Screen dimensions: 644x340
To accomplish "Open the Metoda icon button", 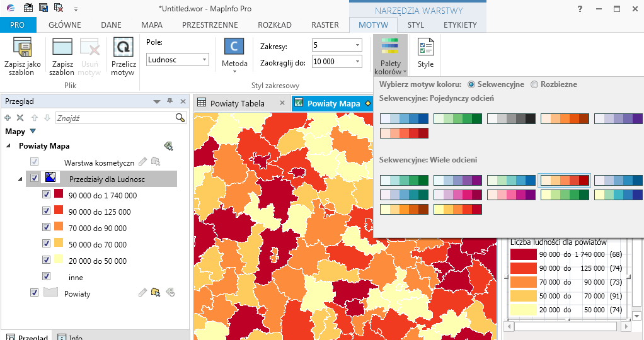I will click(234, 47).
